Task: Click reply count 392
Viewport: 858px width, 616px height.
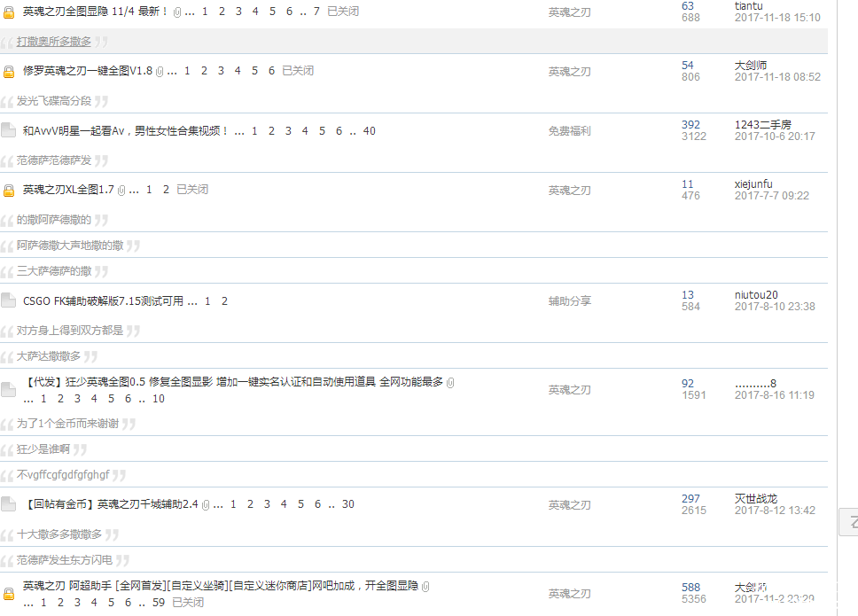Action: [x=690, y=125]
